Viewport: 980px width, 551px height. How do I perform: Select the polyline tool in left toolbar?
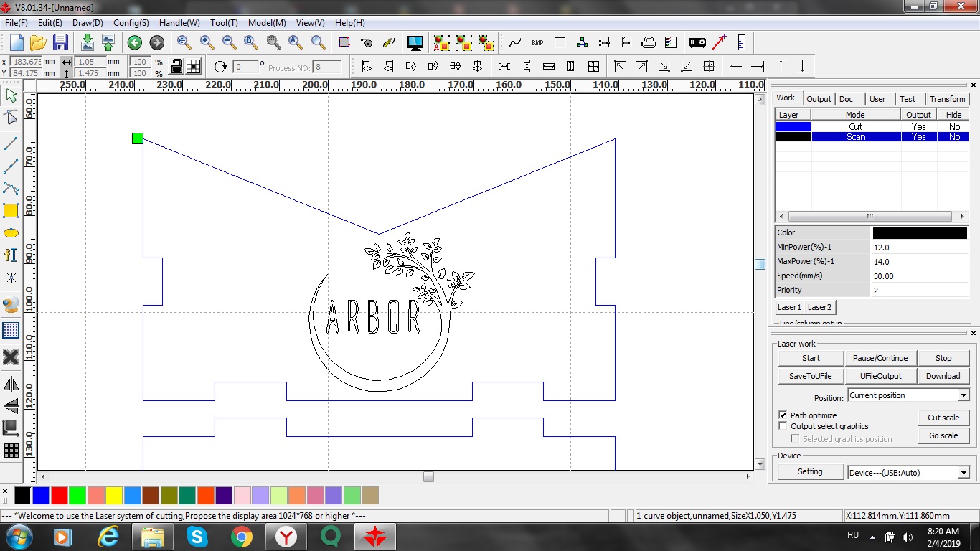tap(11, 166)
